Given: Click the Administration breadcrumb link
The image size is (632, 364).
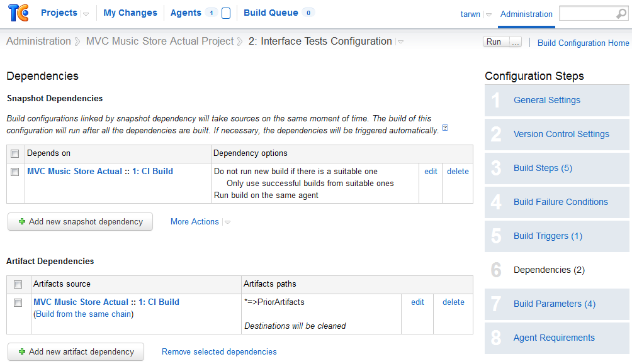Looking at the screenshot, I should pyautogui.click(x=38, y=41).
